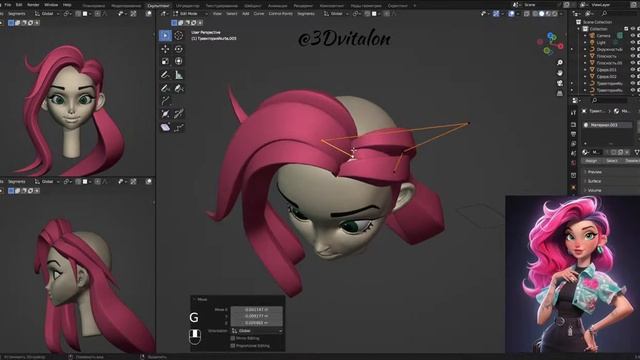Enable the Proportional Editing checkbox

pyautogui.click(x=233, y=346)
